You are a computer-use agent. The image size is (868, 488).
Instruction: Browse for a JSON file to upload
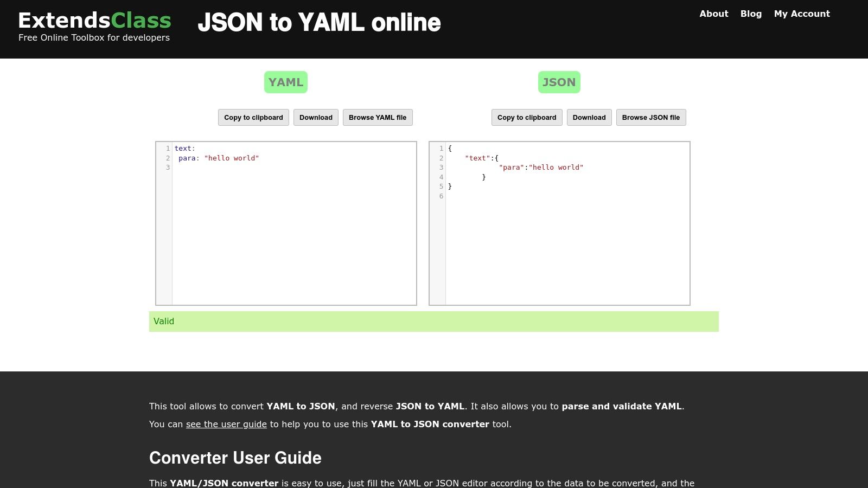[x=650, y=117]
